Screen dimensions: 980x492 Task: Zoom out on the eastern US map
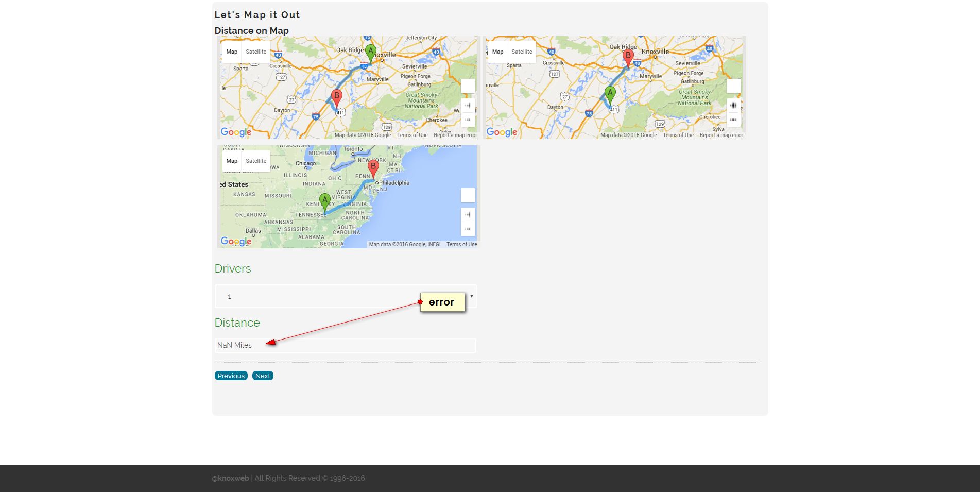(x=468, y=229)
